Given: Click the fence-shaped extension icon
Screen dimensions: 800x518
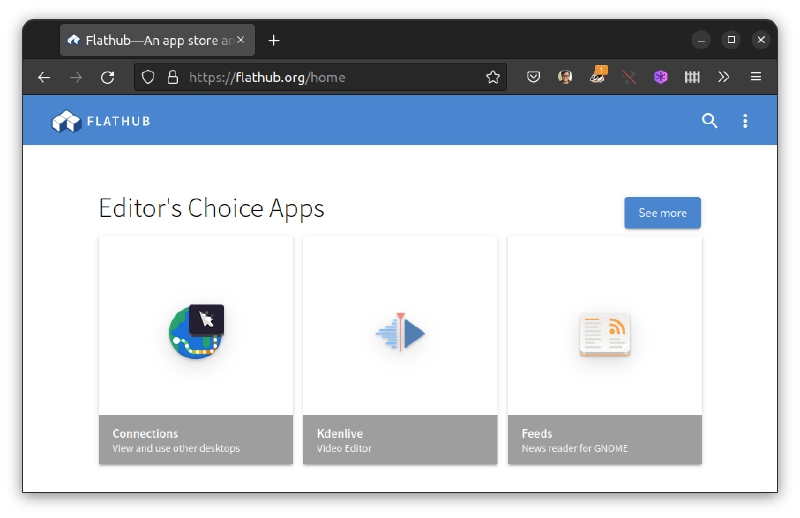Looking at the screenshot, I should [691, 77].
